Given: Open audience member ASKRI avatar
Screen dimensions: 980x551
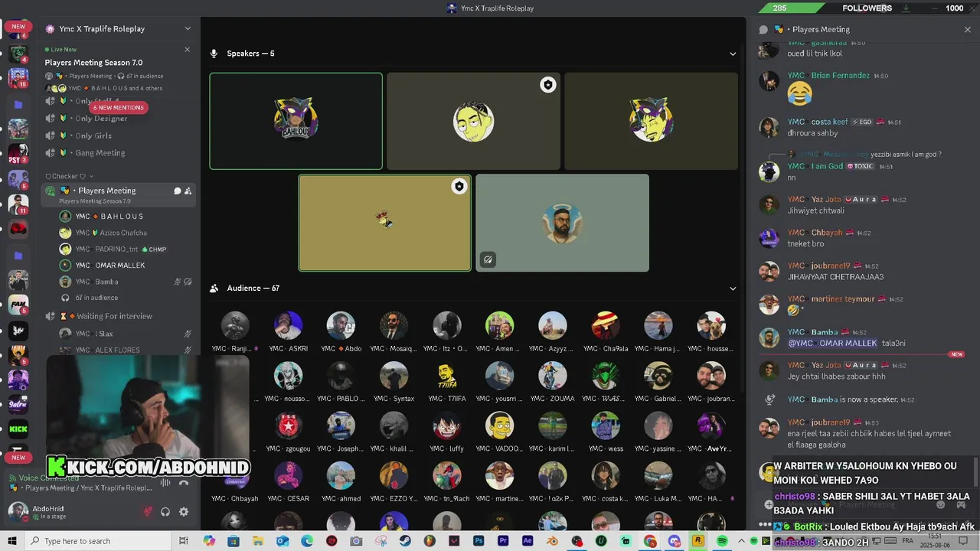Looking at the screenshot, I should point(288,325).
